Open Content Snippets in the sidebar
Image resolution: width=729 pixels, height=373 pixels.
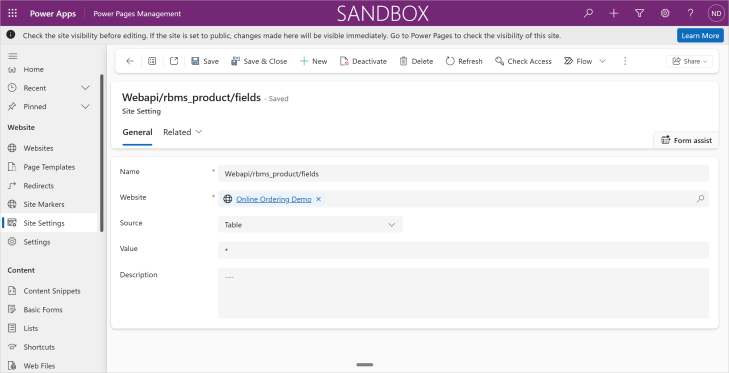click(52, 291)
